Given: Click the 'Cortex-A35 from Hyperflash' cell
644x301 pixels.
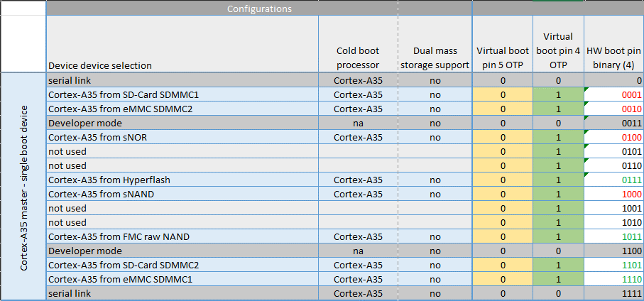Looking at the screenshot, I should 182,180.
